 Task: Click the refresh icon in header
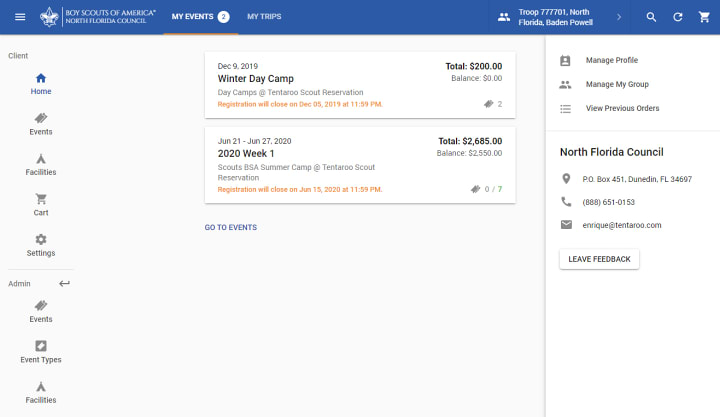[x=677, y=17]
